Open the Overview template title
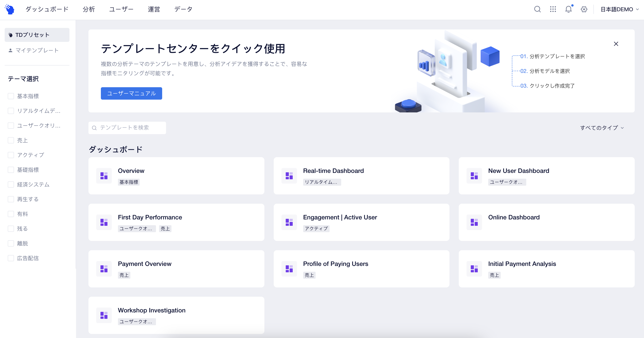 point(131,171)
